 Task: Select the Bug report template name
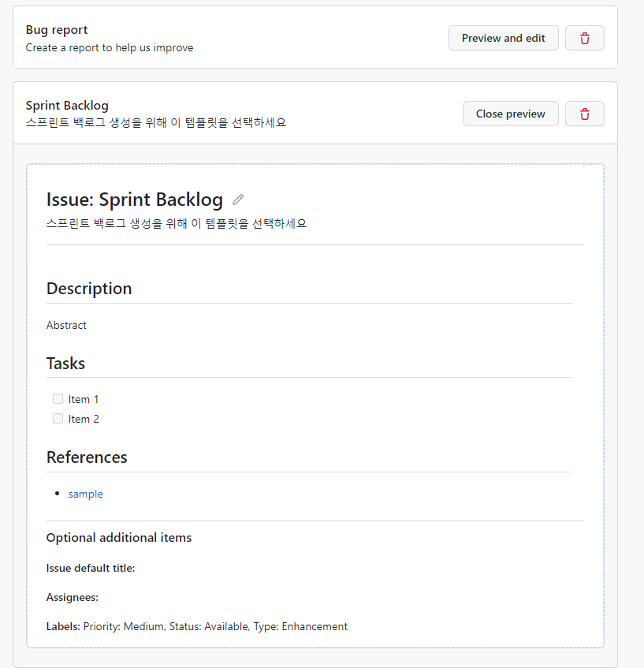[x=57, y=30]
